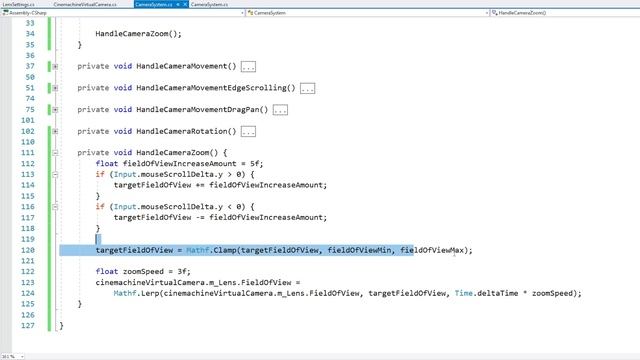Click line number 120 in the gutter
The image size is (640, 360).
click(28, 250)
